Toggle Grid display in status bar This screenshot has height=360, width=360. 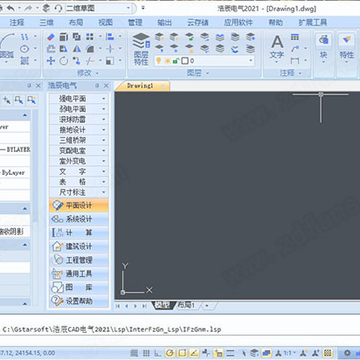(146, 353)
